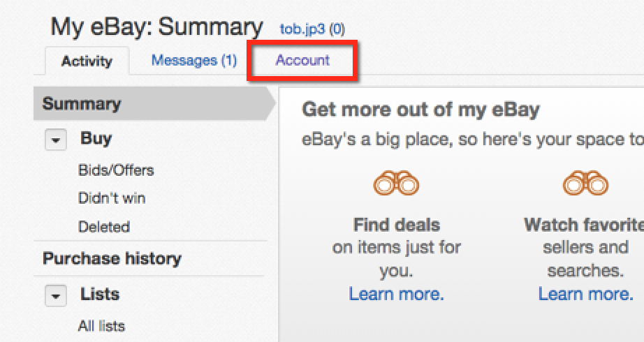644x342 pixels.
Task: Select Summary in the sidebar
Action: point(82,105)
